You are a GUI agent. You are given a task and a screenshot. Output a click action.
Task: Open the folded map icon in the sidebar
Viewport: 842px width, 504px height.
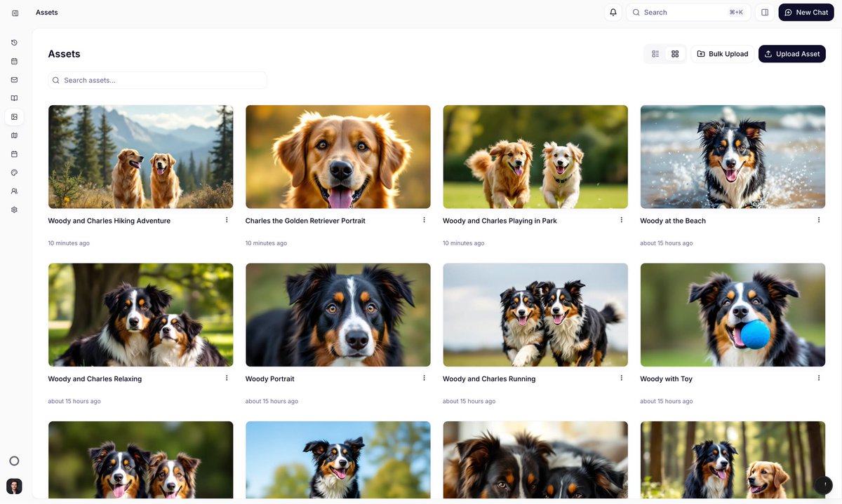point(14,135)
